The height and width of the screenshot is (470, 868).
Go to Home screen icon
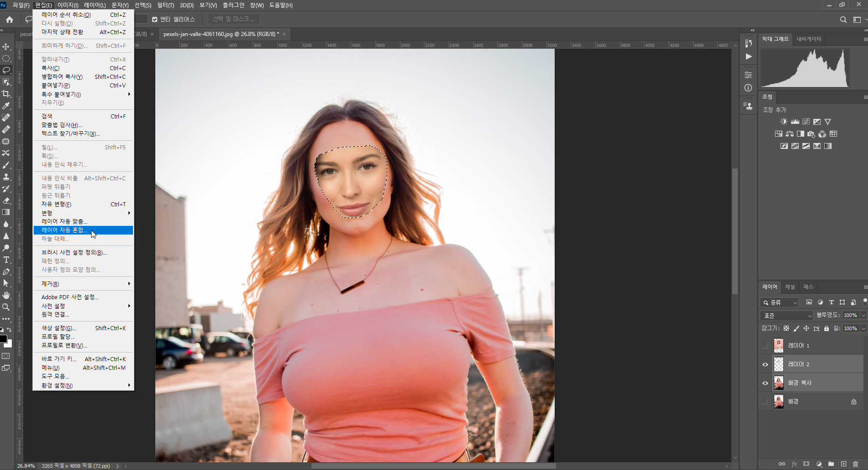[10, 20]
